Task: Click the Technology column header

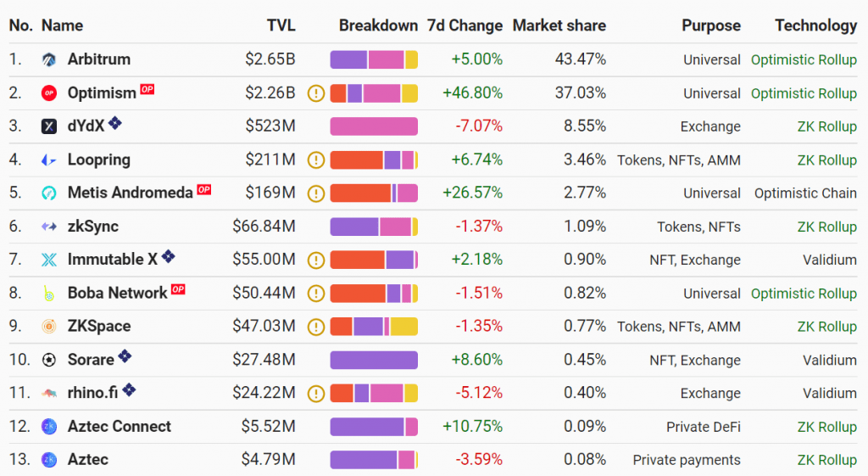Action: pyautogui.click(x=816, y=25)
